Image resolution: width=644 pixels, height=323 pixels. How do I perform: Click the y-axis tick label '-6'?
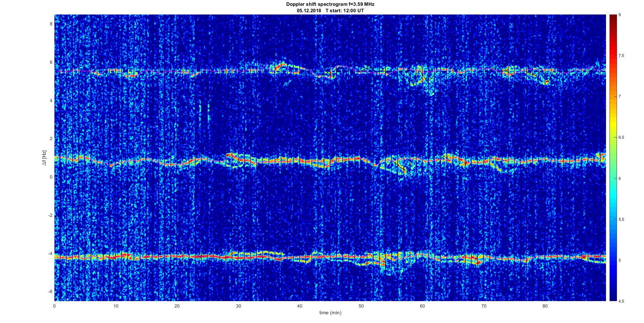click(50, 291)
